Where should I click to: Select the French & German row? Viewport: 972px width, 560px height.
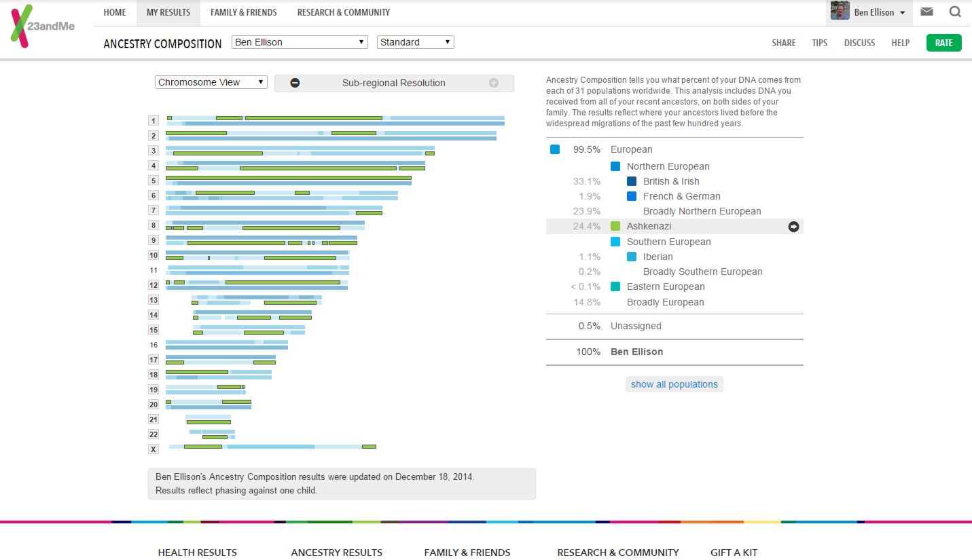[674, 196]
